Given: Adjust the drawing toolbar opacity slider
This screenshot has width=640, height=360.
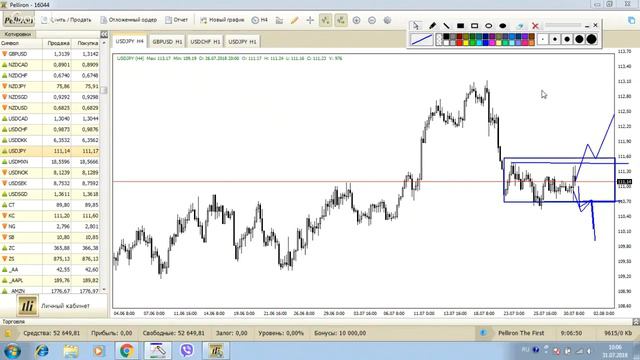Looking at the screenshot, I should (563, 25).
